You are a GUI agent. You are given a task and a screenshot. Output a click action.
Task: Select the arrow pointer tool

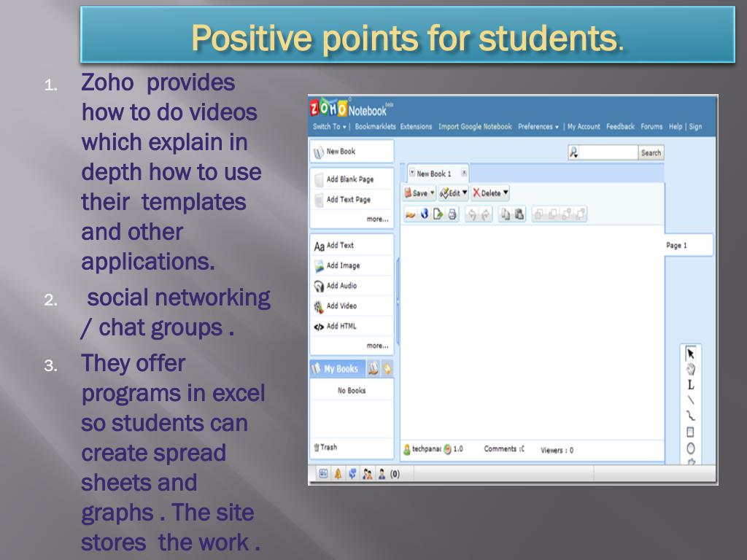(690, 353)
